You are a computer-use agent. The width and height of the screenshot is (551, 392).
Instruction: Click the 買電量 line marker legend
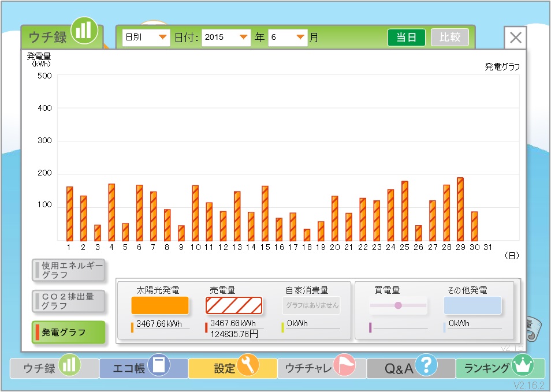[398, 305]
